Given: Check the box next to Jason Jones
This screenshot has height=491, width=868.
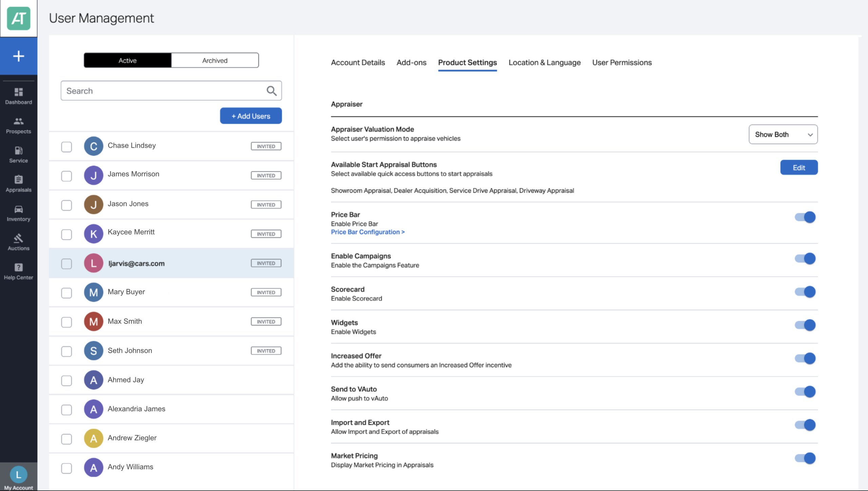Looking at the screenshot, I should (x=66, y=205).
